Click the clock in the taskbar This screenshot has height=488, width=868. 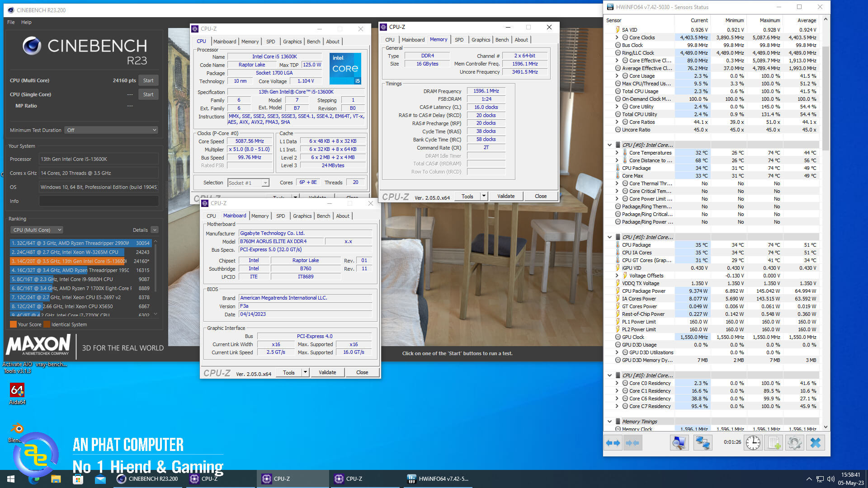[850, 479]
